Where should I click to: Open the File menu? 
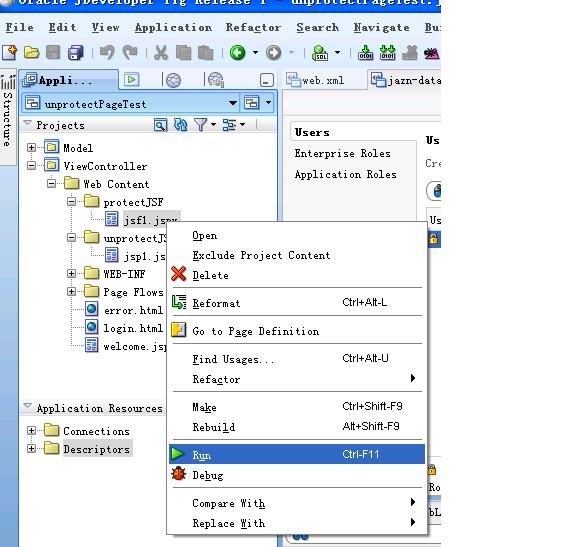(x=19, y=28)
